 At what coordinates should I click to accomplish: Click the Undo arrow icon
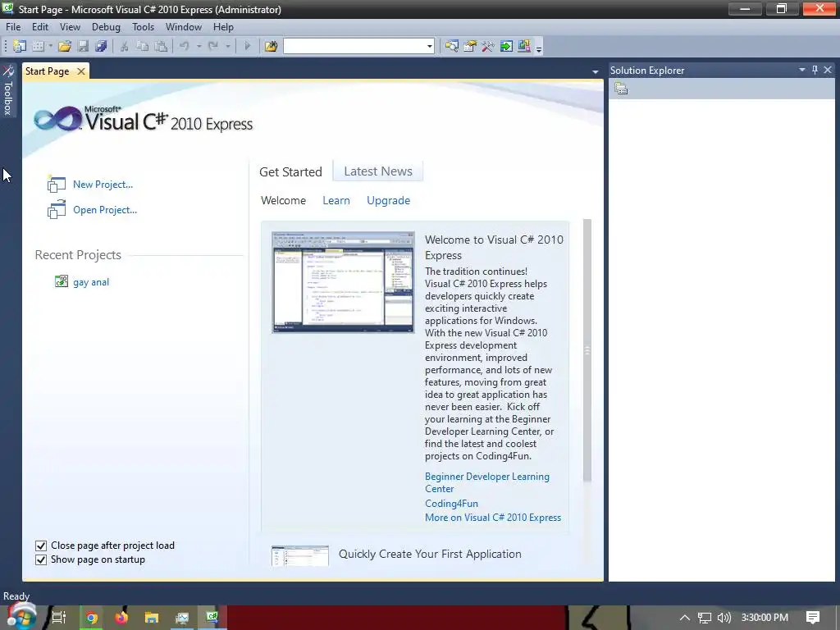point(185,47)
